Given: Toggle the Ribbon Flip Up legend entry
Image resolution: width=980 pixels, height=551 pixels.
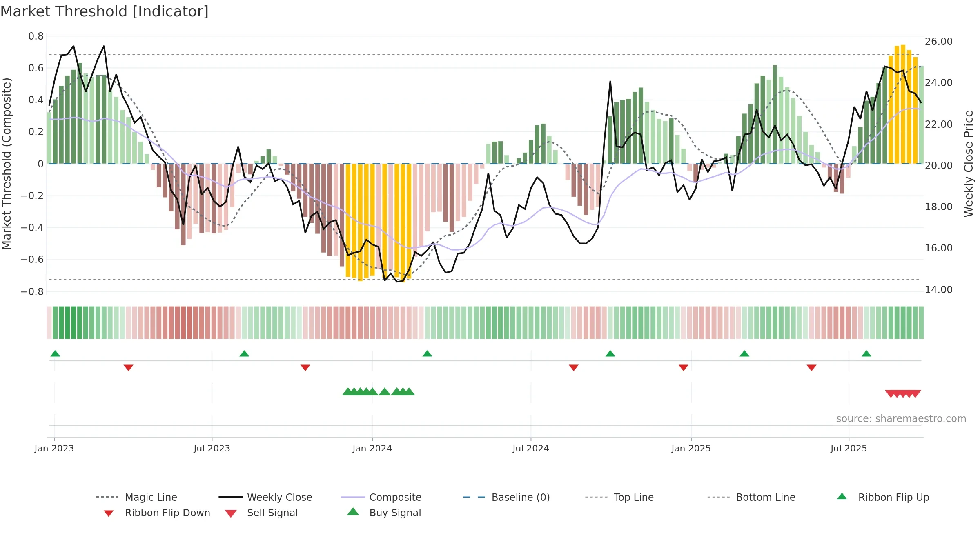Looking at the screenshot, I should [883, 497].
